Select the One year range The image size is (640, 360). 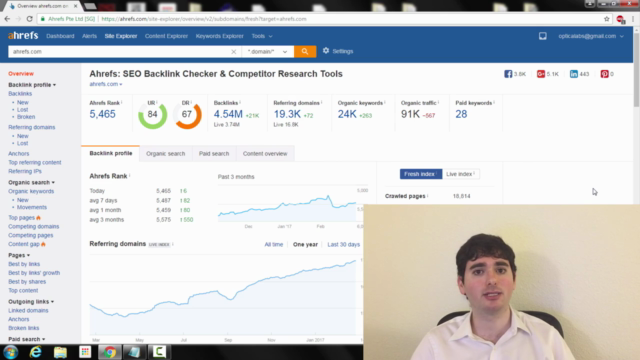[305, 244]
